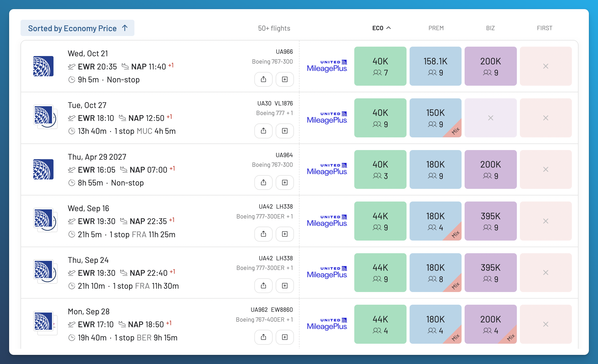Share the Wed, Sep 16 flight
This screenshot has width=598, height=364.
pos(263,234)
